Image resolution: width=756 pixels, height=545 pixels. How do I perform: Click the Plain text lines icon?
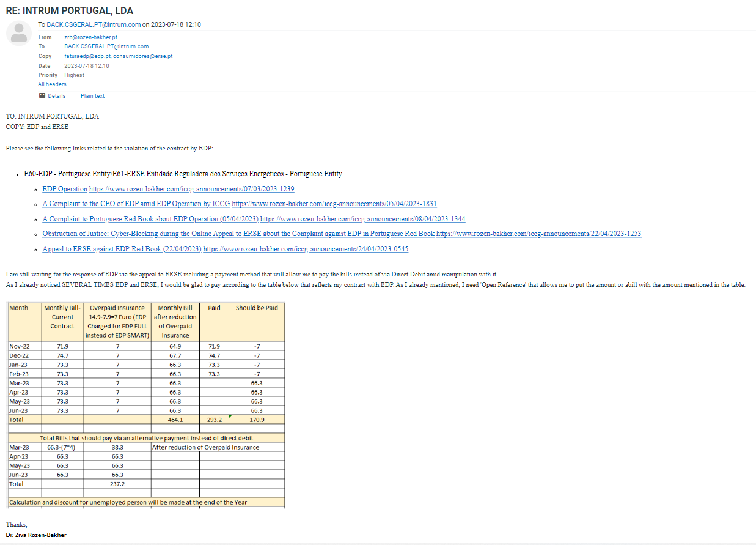pyautogui.click(x=75, y=95)
